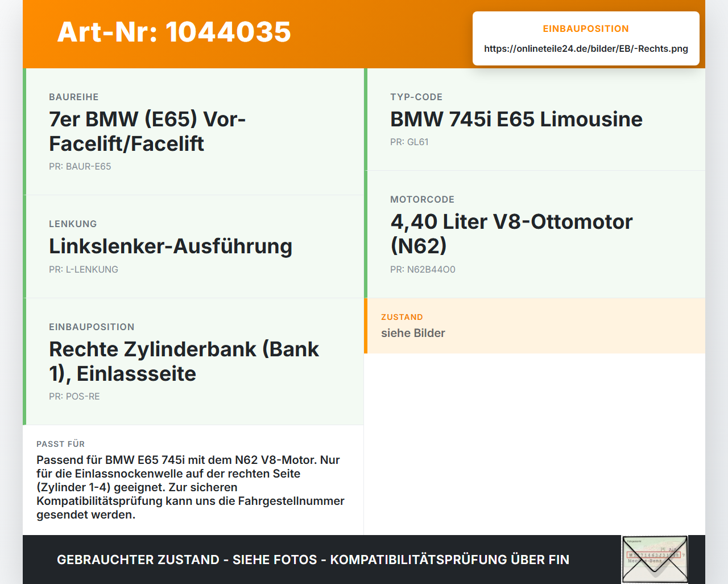Viewport: 728px width, 584px height.
Task: Click the grey EINBAUPOSITION card label
Action: pyautogui.click(x=92, y=327)
